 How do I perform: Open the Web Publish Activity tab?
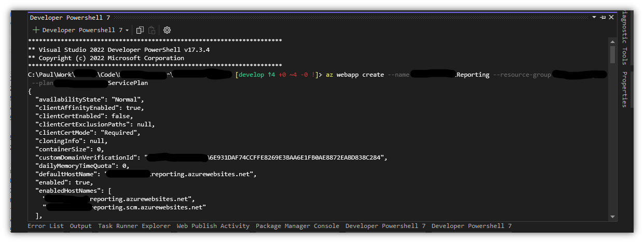pyautogui.click(x=213, y=226)
